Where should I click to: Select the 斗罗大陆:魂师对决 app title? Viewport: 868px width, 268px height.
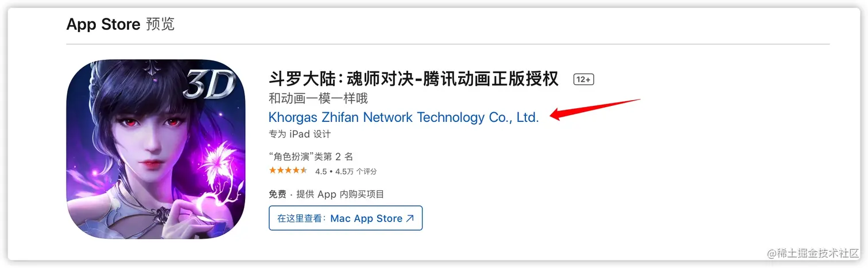[x=413, y=79]
